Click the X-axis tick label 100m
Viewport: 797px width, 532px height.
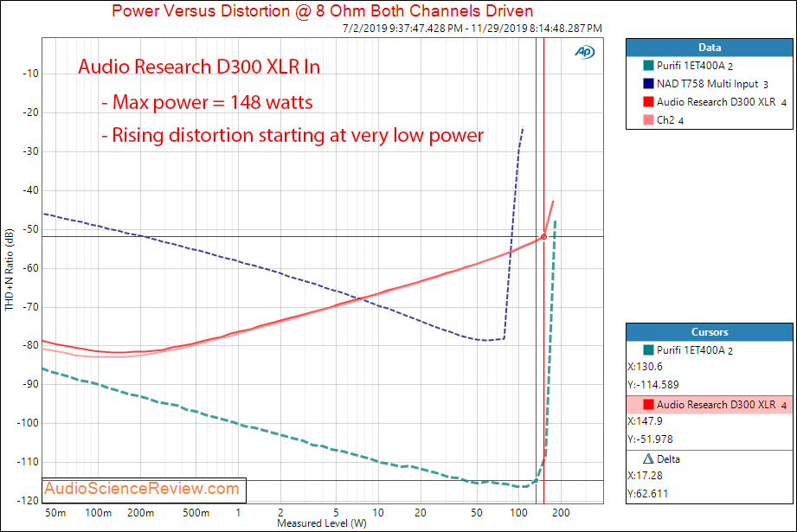tap(98, 513)
